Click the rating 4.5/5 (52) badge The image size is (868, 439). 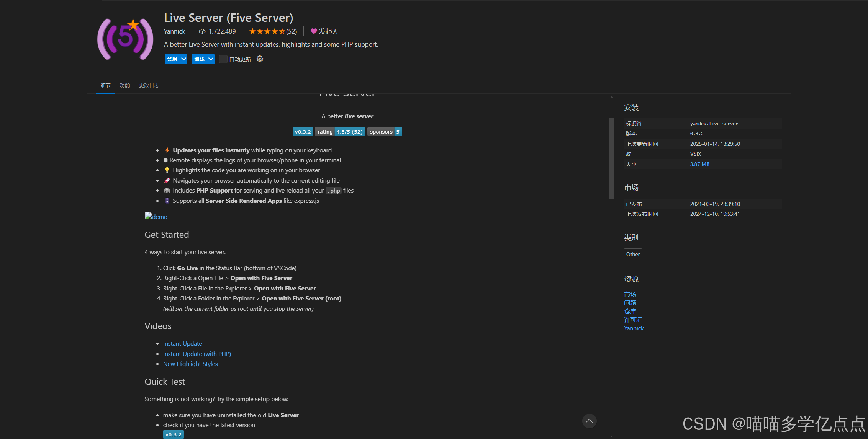[340, 132]
